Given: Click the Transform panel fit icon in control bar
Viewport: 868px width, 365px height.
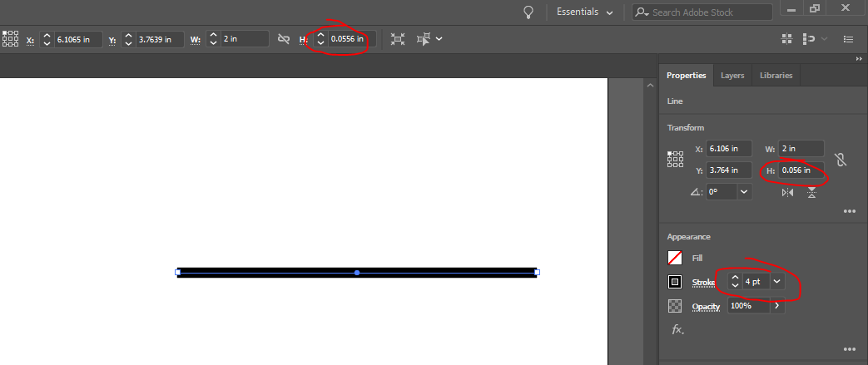Looking at the screenshot, I should click(x=398, y=39).
